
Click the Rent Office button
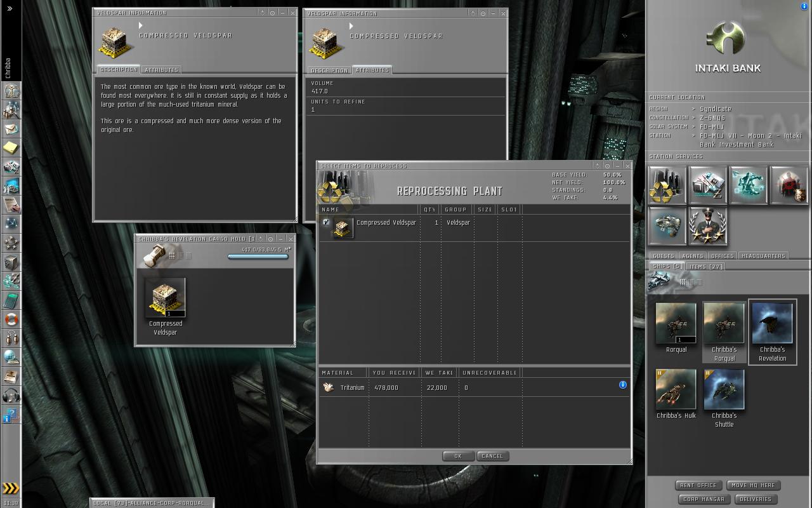point(698,485)
